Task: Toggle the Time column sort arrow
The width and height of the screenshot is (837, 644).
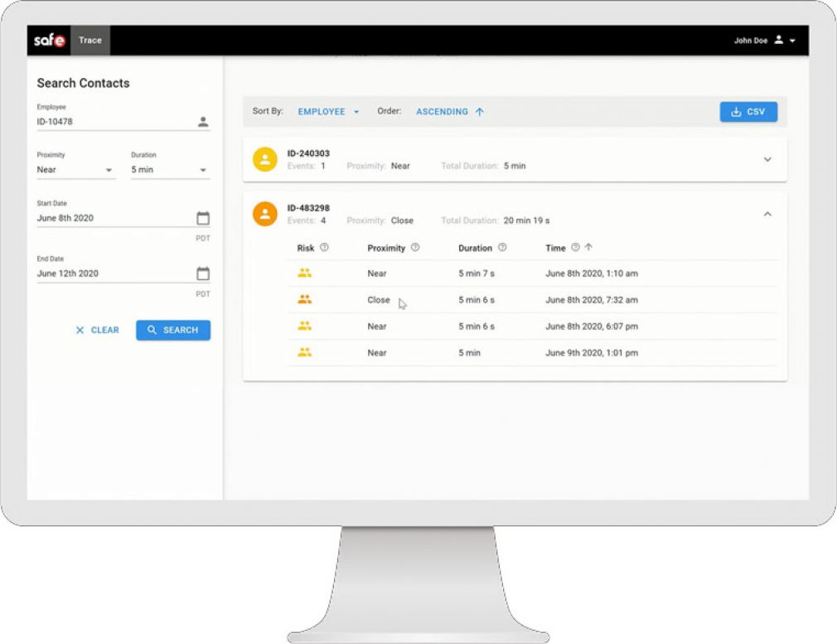Action: 588,247
